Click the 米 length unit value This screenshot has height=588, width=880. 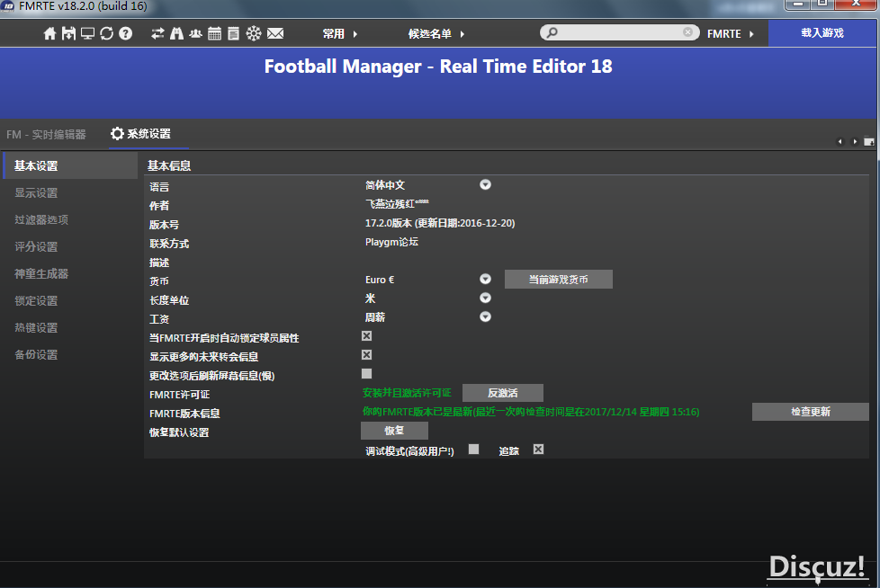[371, 298]
